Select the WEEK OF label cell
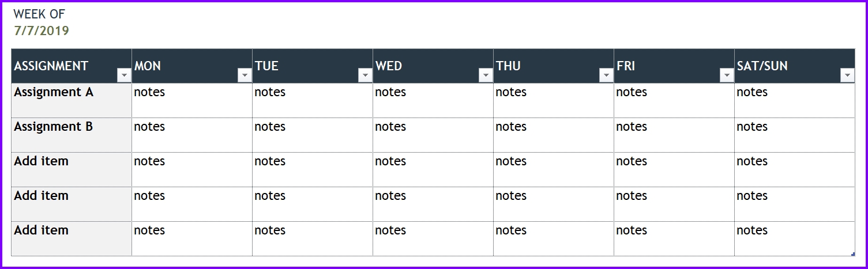Viewport: 868px width, 269px height. pyautogui.click(x=40, y=14)
